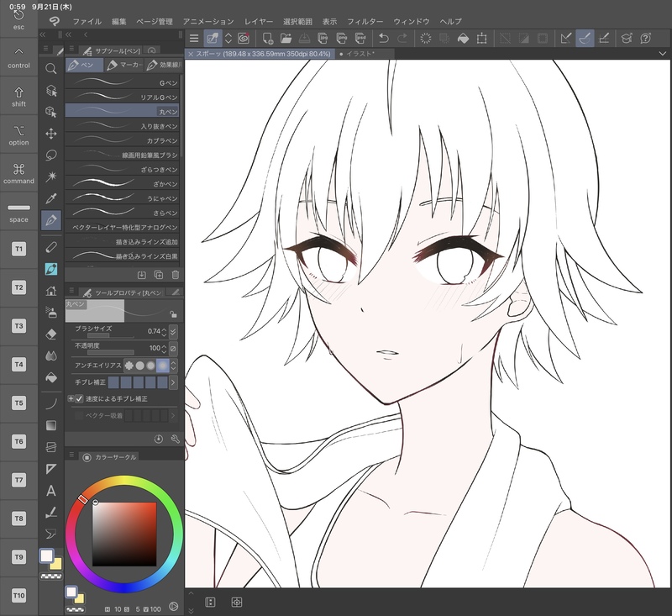Switch to the マーカー sub tool tab
The image size is (672, 616).
[123, 65]
